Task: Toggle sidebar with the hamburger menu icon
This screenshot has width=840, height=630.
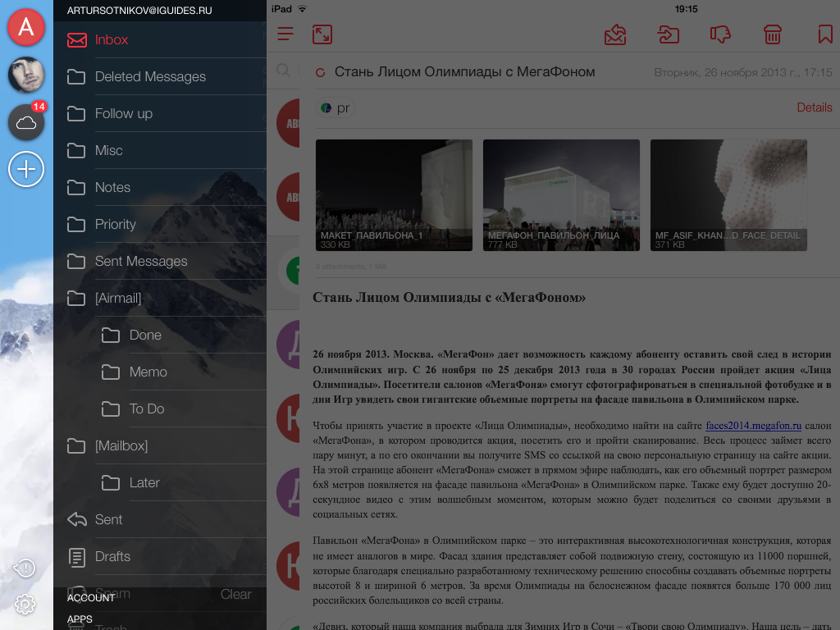Action: click(x=285, y=34)
